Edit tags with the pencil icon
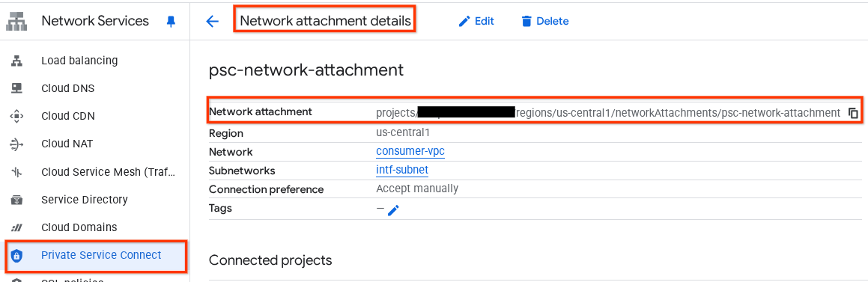Image resolution: width=868 pixels, height=282 pixels. [x=393, y=210]
